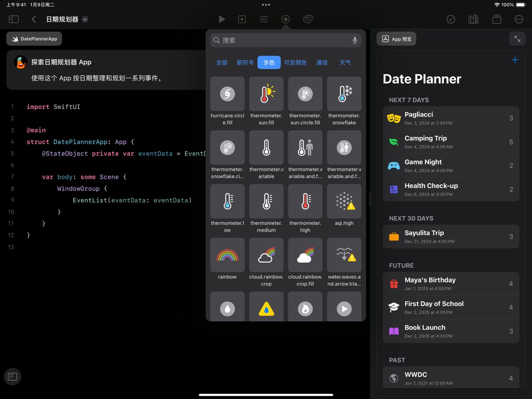Open the SF Symbols star icon
This screenshot has height=399, width=532.
coord(285,19)
